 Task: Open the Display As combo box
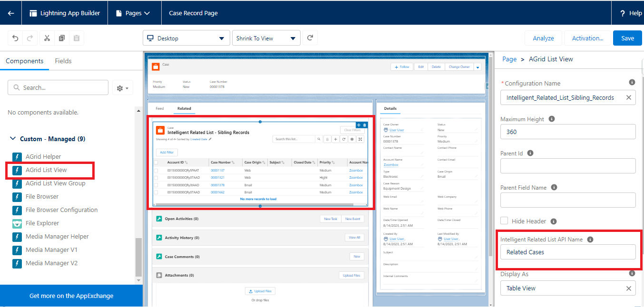pos(568,288)
